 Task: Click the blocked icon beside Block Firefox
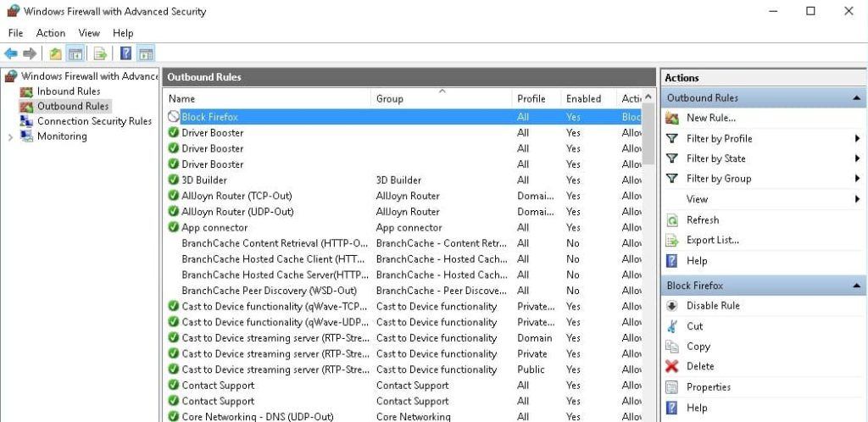coord(174,117)
